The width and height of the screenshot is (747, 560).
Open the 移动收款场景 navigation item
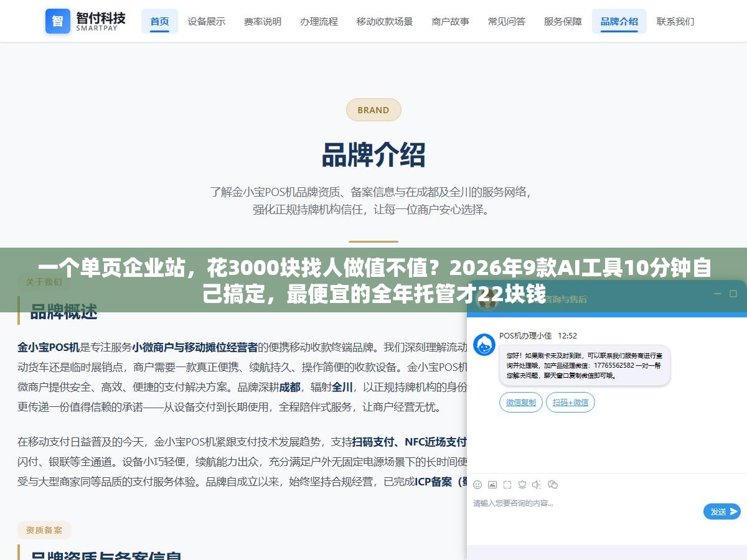coord(385,21)
